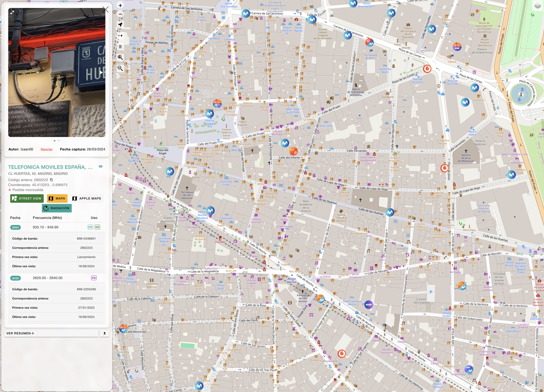Click the Frecuencia (MHz) column header
Screen dimensions: 544x392
[x=47, y=218]
